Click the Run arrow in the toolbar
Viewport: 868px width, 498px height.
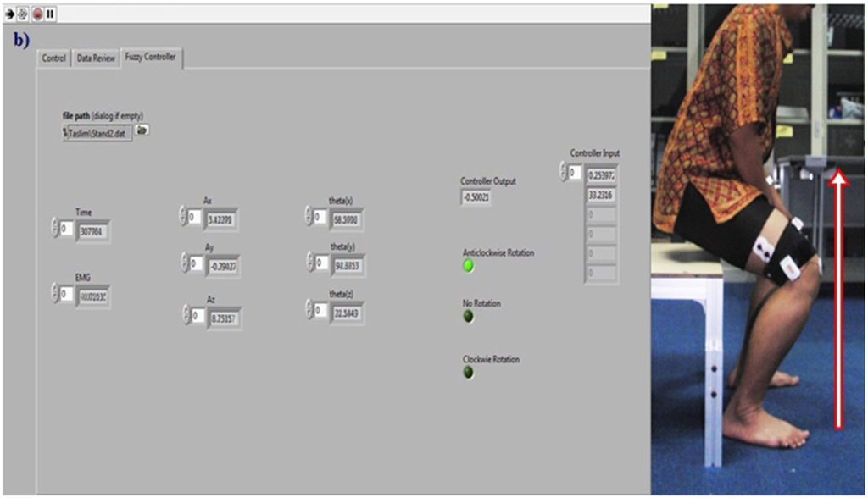point(10,14)
